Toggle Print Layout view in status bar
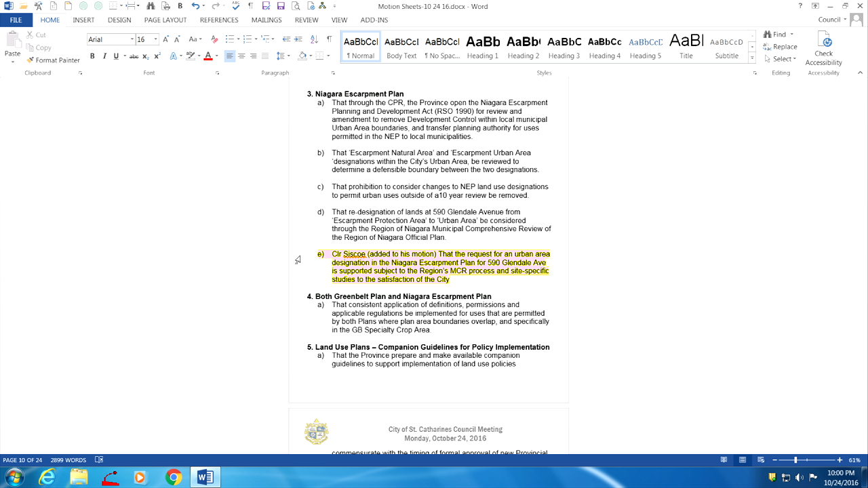This screenshot has width=868, height=488. click(743, 460)
